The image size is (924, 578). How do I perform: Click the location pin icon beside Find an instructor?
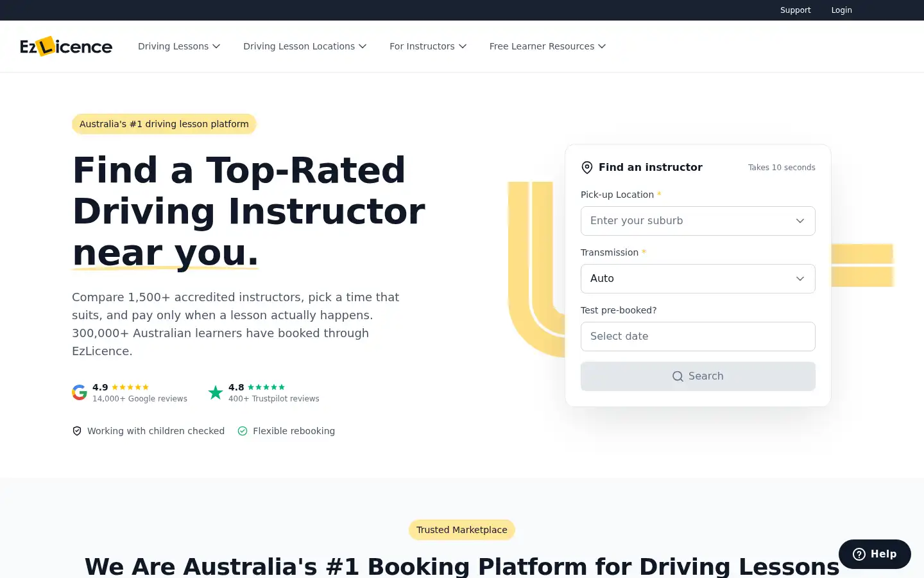point(587,168)
